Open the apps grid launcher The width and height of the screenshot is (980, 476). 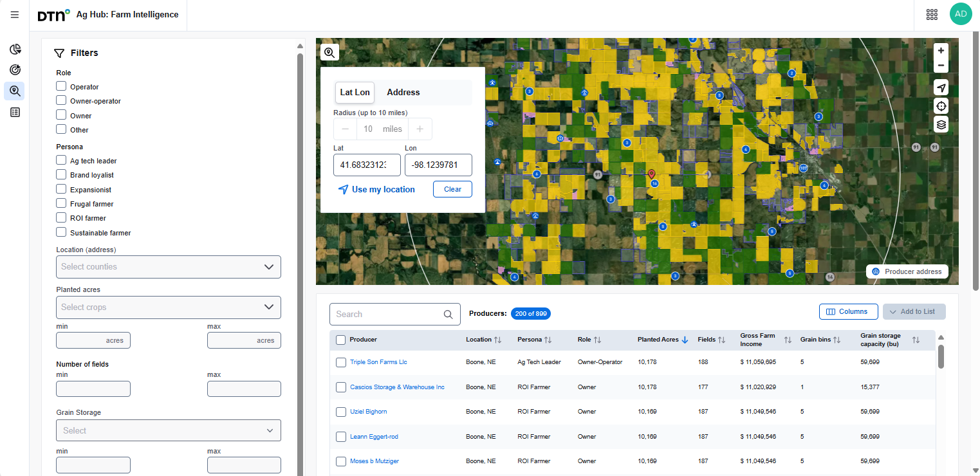pyautogui.click(x=931, y=15)
